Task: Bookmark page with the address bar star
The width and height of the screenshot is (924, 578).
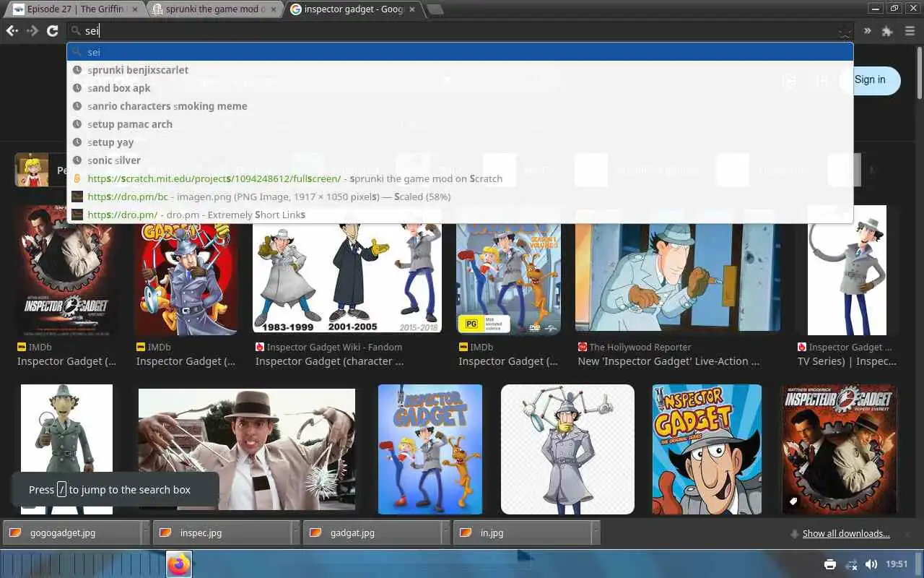Action: [845, 32]
